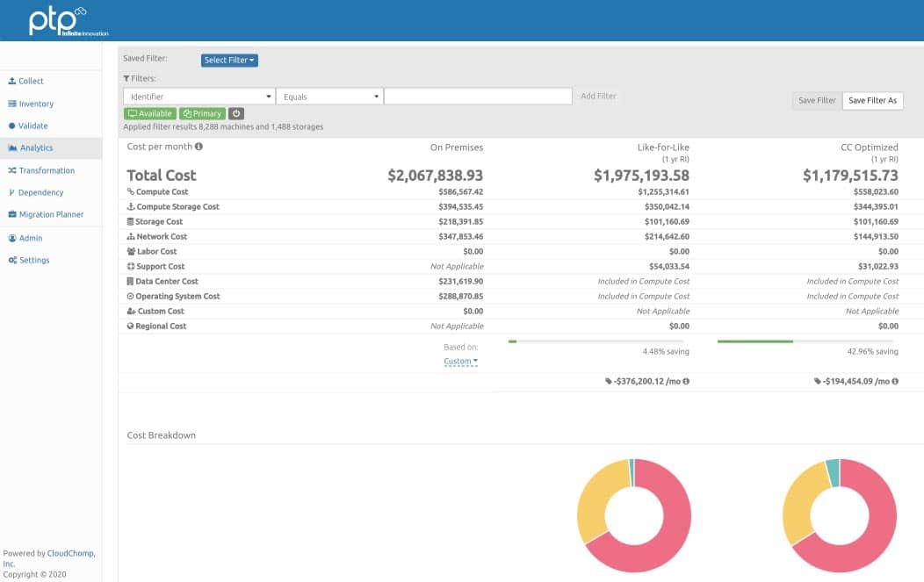Go to Inventory in the sidebar
The width and height of the screenshot is (924, 582).
36,104
